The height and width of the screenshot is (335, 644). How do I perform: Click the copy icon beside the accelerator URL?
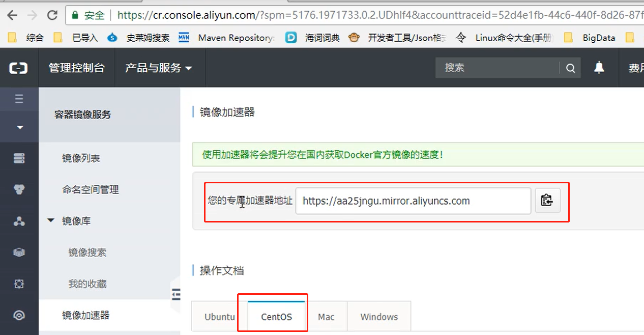[x=547, y=201]
